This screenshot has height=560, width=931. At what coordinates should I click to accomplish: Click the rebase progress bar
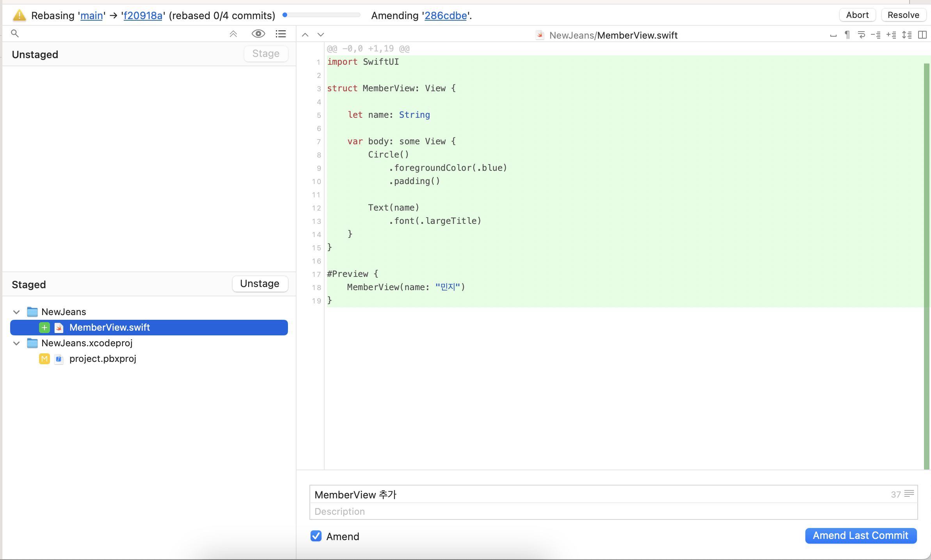point(322,15)
